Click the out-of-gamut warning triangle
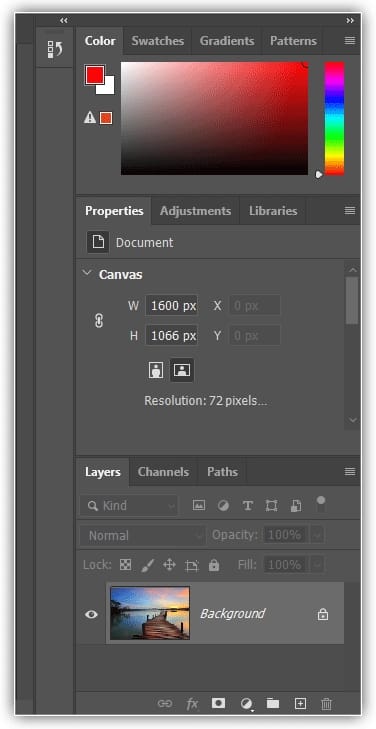 click(90, 118)
